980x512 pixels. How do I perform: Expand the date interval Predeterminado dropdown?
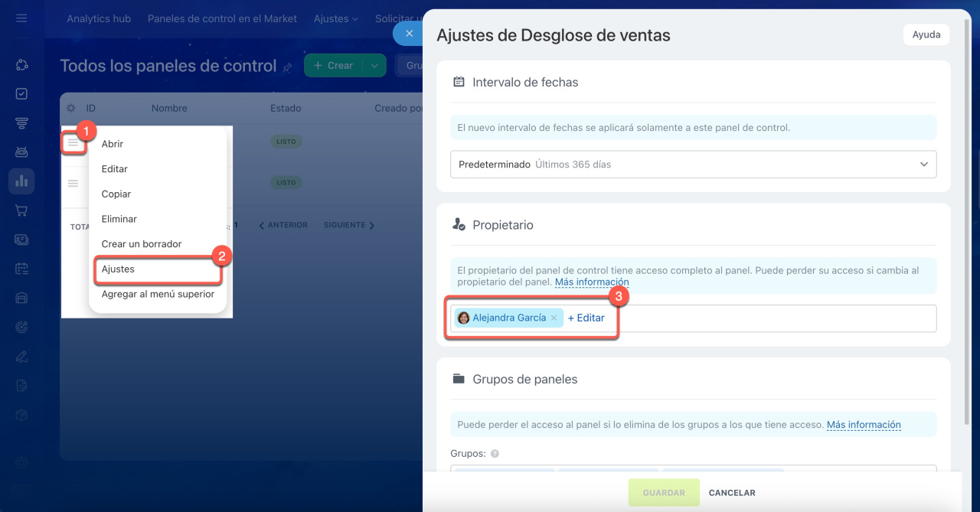pyautogui.click(x=924, y=165)
